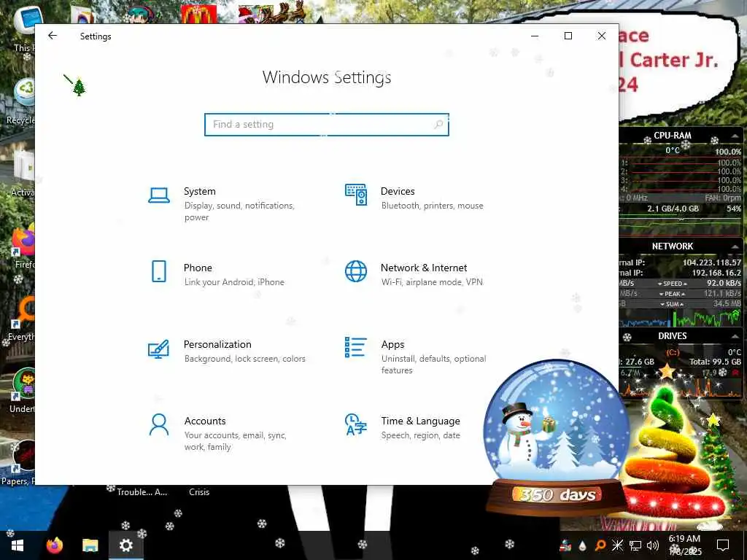This screenshot has width=747, height=560.
Task: Open the Windows Start button
Action: pyautogui.click(x=18, y=545)
